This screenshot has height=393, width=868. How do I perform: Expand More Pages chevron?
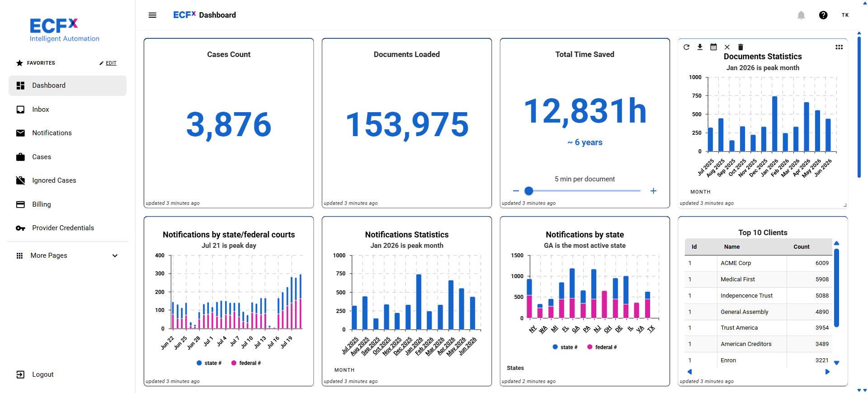115,256
